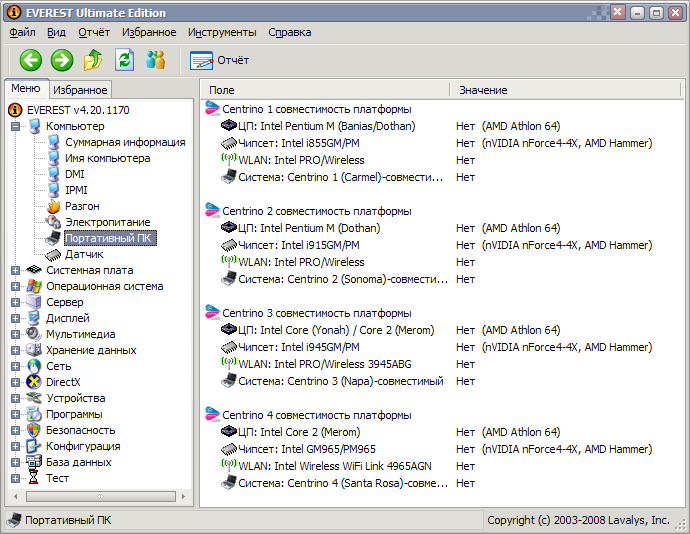Click the Датчик chip icon
The image size is (690, 534).
point(53,254)
